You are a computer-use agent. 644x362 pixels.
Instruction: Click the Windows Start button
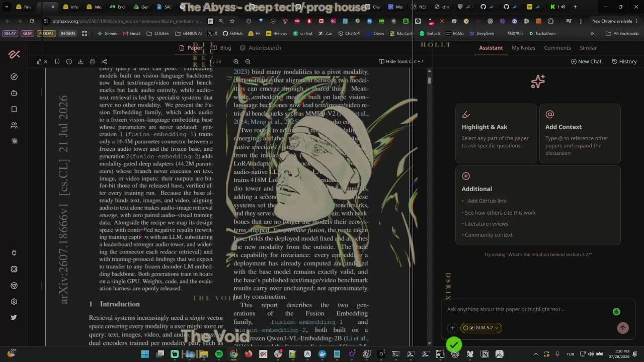click(145, 354)
